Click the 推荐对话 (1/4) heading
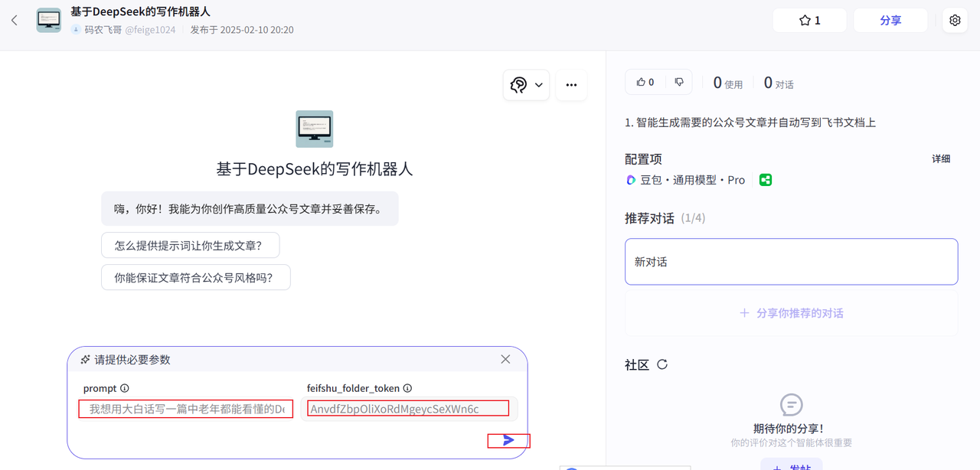 click(x=665, y=218)
